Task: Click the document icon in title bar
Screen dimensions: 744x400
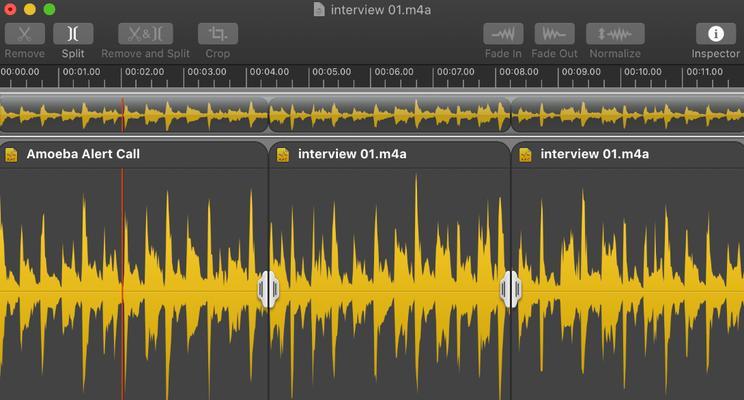Action: [x=319, y=9]
